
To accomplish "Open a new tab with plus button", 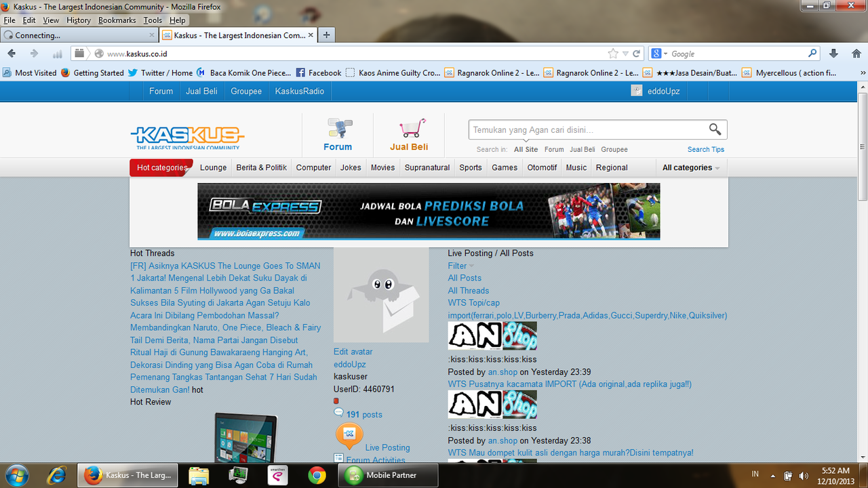I will pyautogui.click(x=326, y=35).
